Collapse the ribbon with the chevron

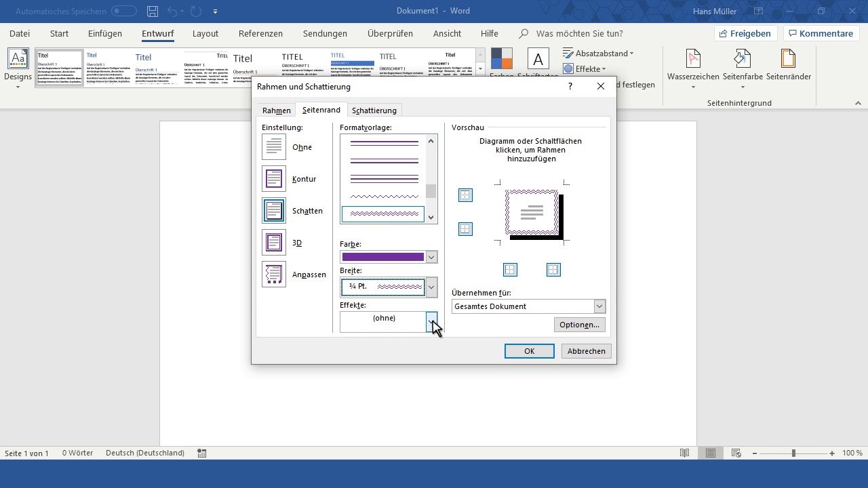click(858, 103)
